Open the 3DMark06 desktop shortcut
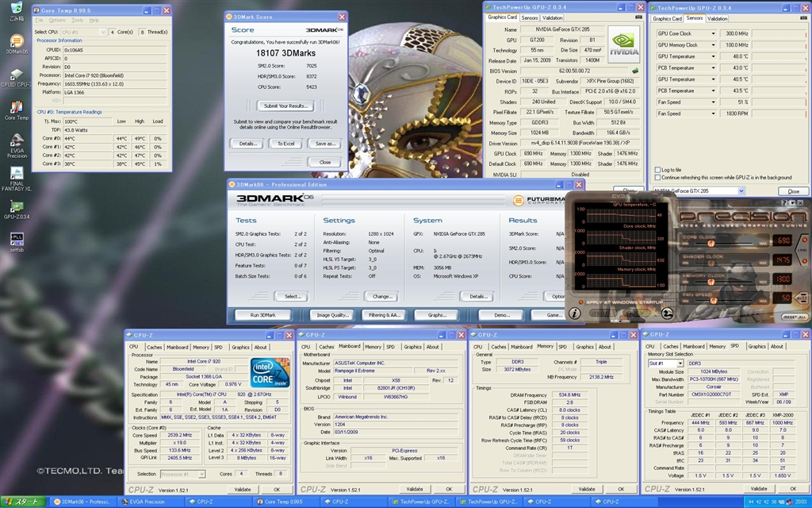Screen dimensions: 812x508 16,42
